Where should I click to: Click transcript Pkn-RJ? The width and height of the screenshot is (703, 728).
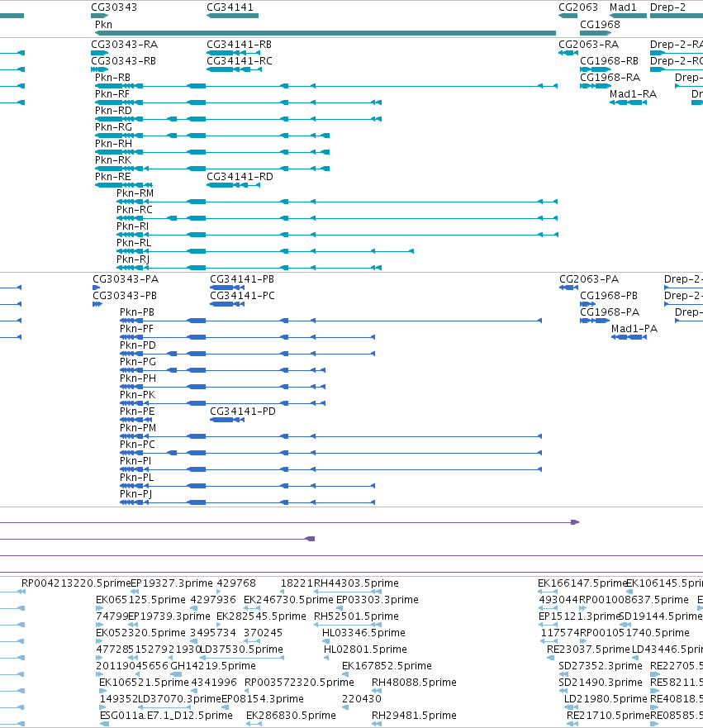coord(133,259)
